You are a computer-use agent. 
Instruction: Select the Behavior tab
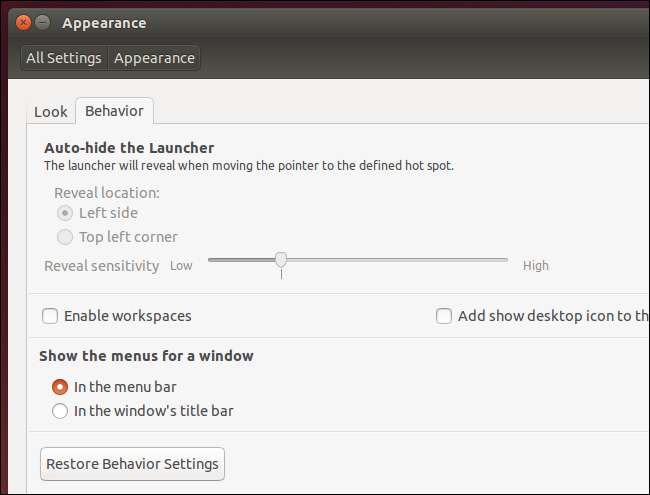click(x=114, y=111)
